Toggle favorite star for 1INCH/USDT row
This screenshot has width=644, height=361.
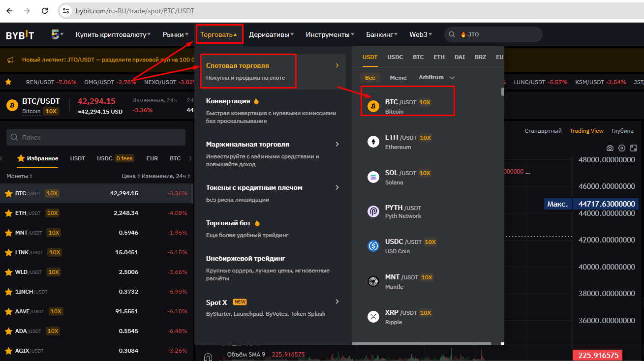(x=8, y=292)
